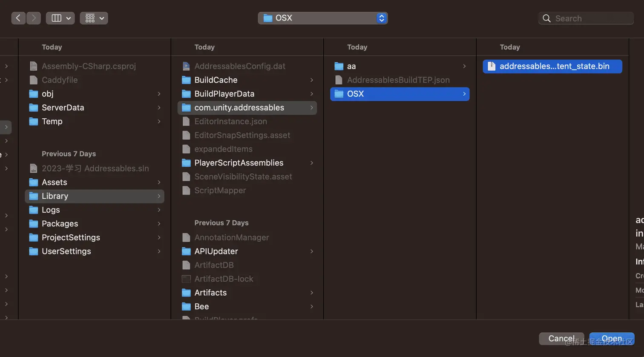
Task: Click the Cancel button
Action: (x=561, y=339)
